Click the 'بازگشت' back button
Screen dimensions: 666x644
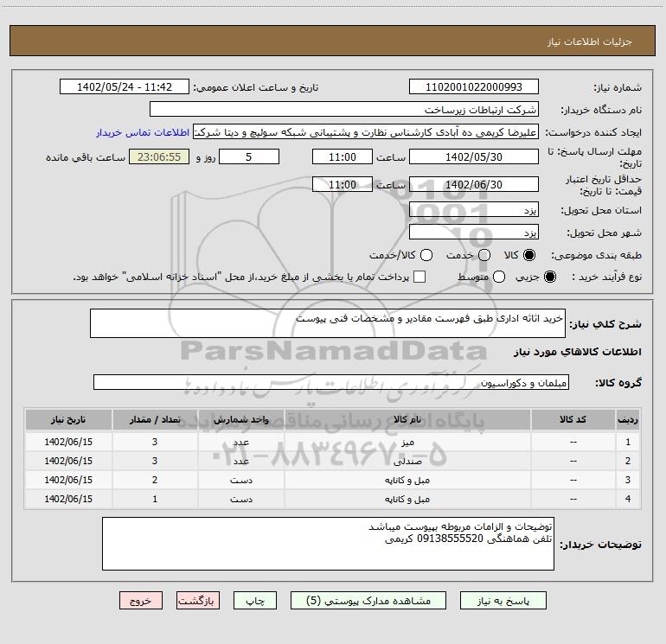199,600
